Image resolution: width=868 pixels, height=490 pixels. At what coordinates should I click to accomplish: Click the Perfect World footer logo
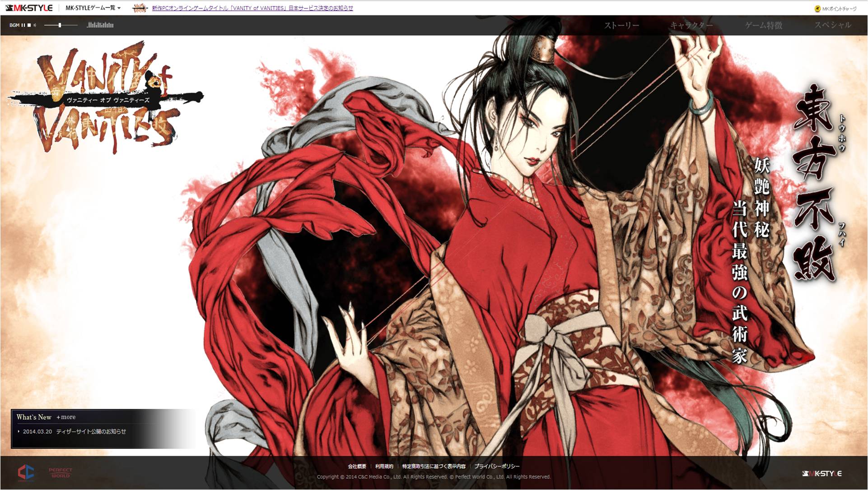pyautogui.click(x=61, y=472)
